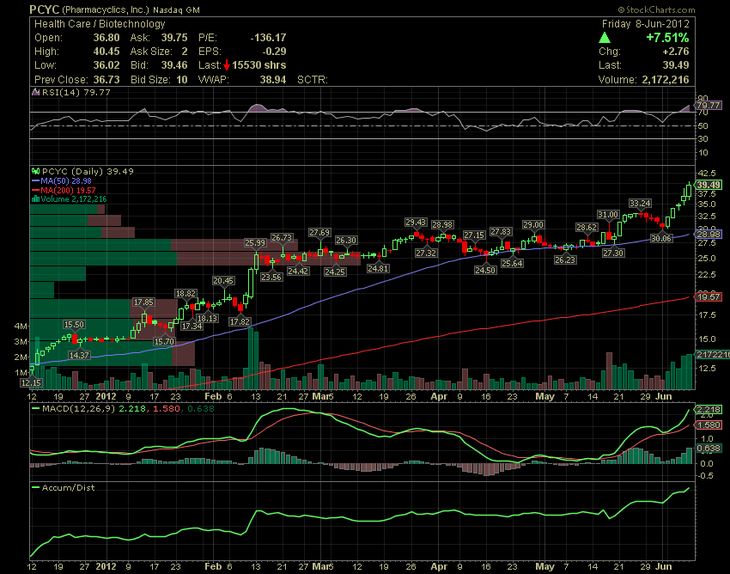Click the 12.15 low price callout
Image resolution: width=730 pixels, height=574 pixels.
(x=31, y=383)
